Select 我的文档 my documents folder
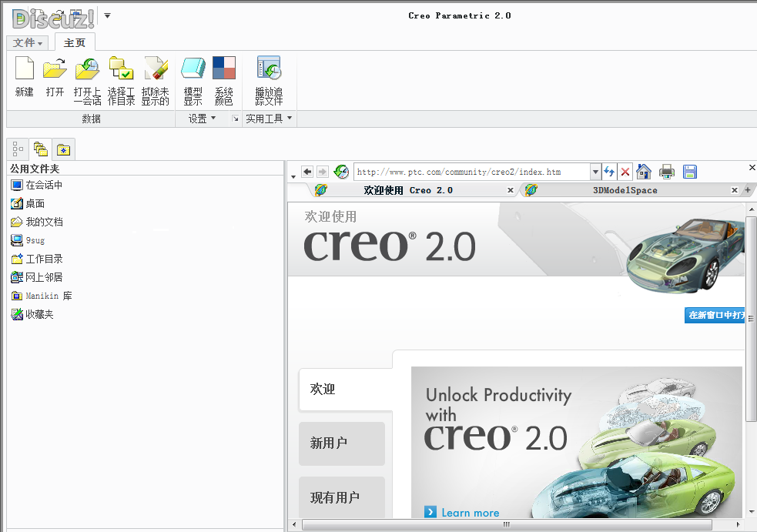 (37, 222)
